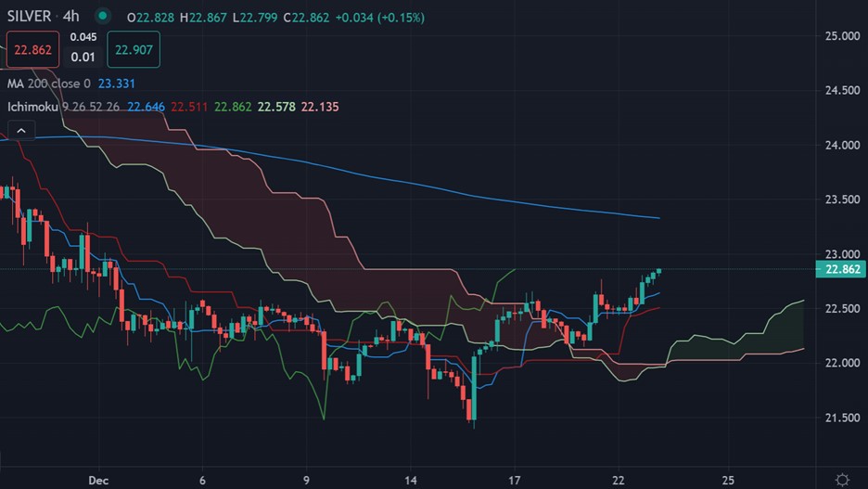The image size is (868, 489).
Task: Click the 22 date label on time axis
Action: 619,481
